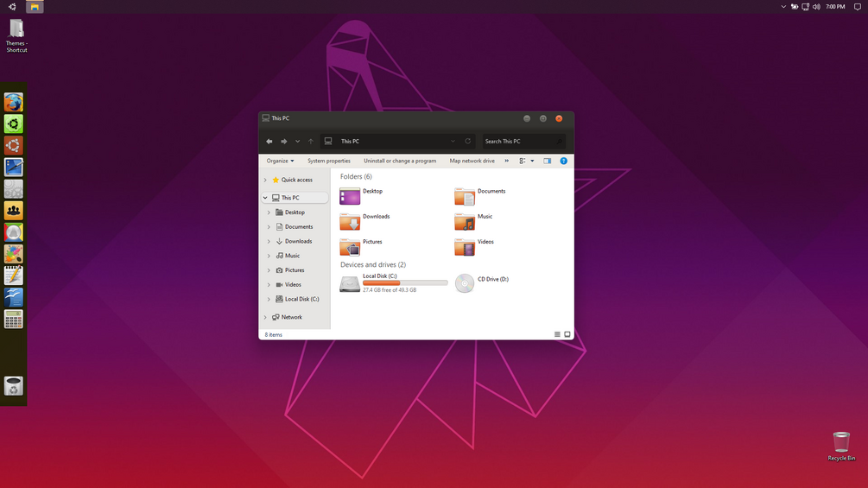Click the Back navigation arrow

coord(269,142)
